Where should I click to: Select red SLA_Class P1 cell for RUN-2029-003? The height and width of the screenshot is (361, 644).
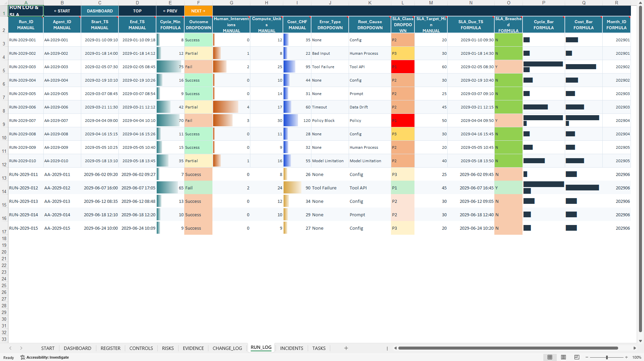(x=403, y=67)
